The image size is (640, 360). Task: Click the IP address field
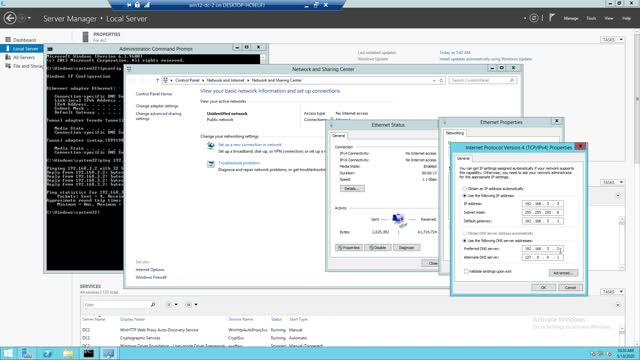tap(542, 203)
